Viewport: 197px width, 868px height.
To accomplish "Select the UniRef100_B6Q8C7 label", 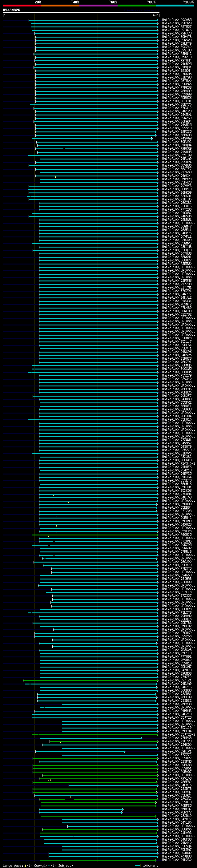I will [x=177, y=260].
